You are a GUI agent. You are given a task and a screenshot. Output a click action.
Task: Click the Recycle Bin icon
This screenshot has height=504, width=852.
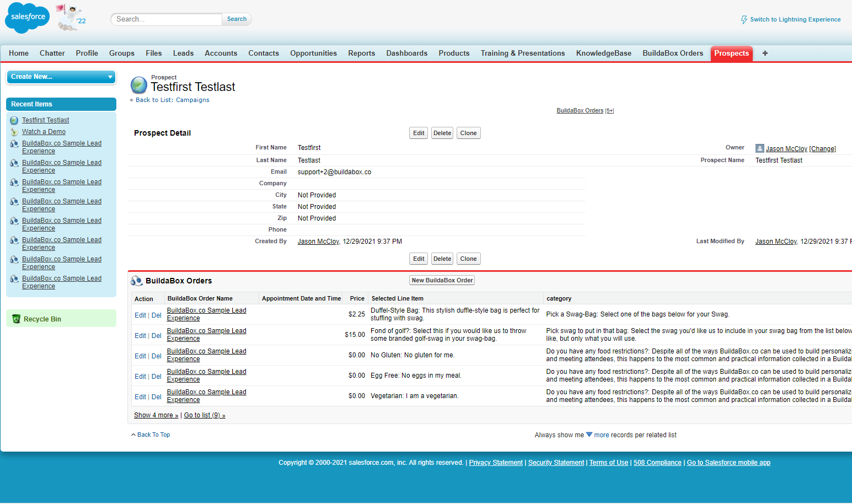click(x=16, y=319)
